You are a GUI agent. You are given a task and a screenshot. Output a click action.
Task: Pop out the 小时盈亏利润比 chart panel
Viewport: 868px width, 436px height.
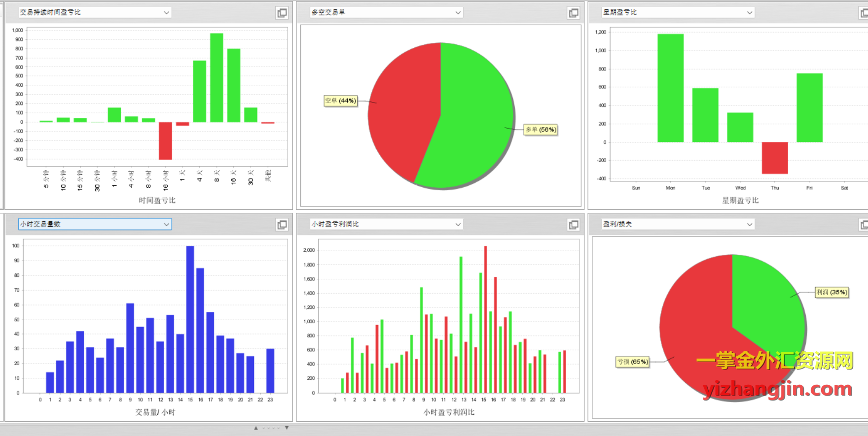pyautogui.click(x=574, y=225)
